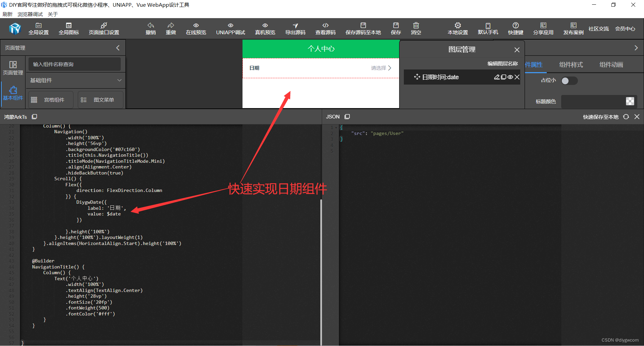Show 快捷键 keyboard shortcuts help
Viewport: 644px width, 346px height.
pyautogui.click(x=516, y=29)
